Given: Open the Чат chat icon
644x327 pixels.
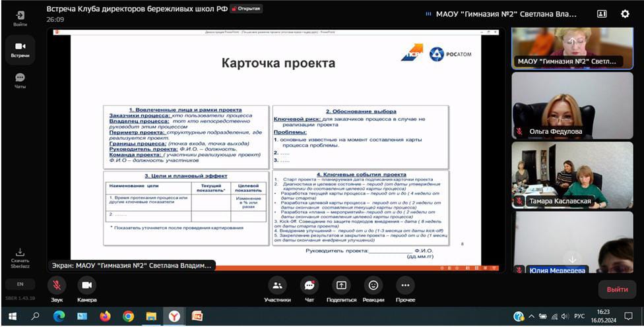Looking at the screenshot, I should [309, 285].
